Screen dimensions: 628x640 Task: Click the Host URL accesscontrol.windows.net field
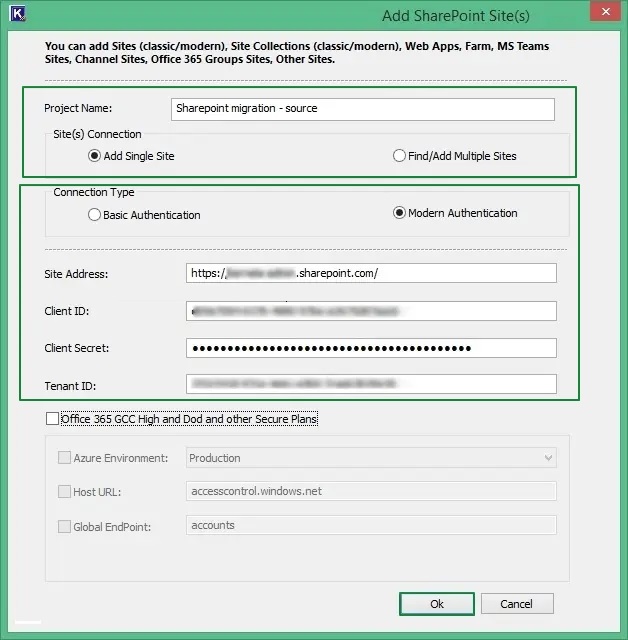371,491
